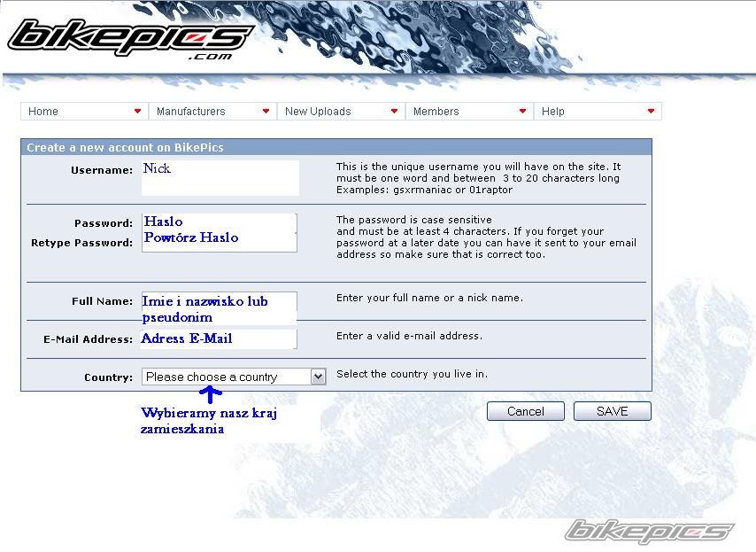
Task: Click the 'Examples: gsxrmaniac or 01raptor' text
Action: pos(424,190)
